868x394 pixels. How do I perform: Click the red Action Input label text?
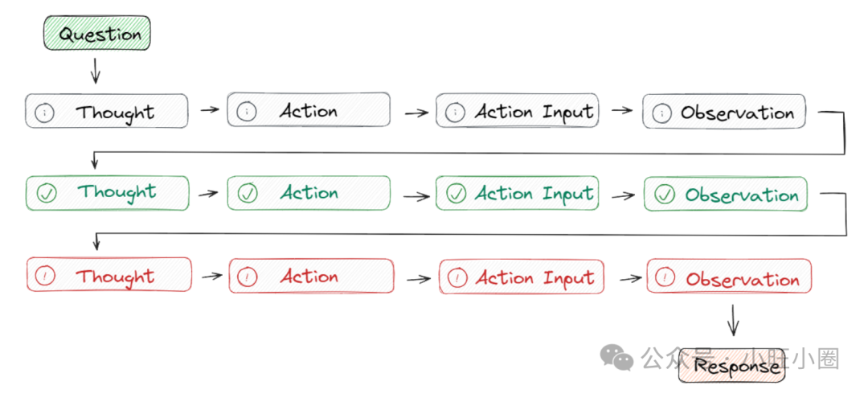pos(534,278)
